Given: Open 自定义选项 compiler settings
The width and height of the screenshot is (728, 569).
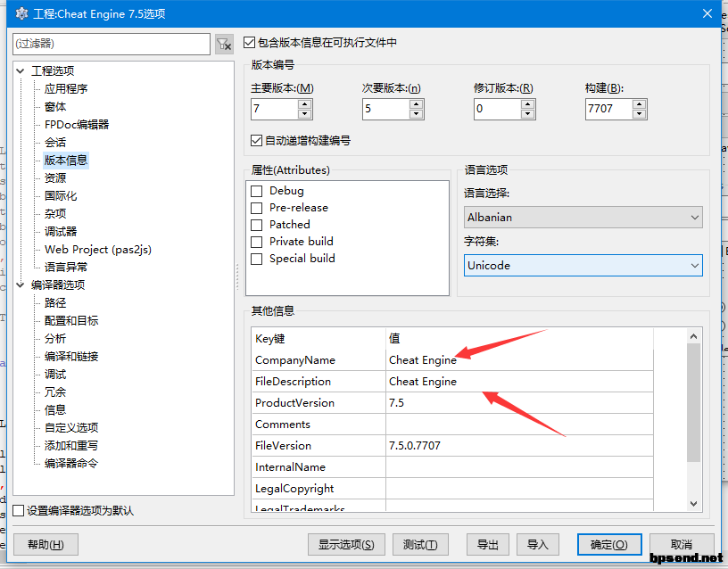Looking at the screenshot, I should click(71, 427).
